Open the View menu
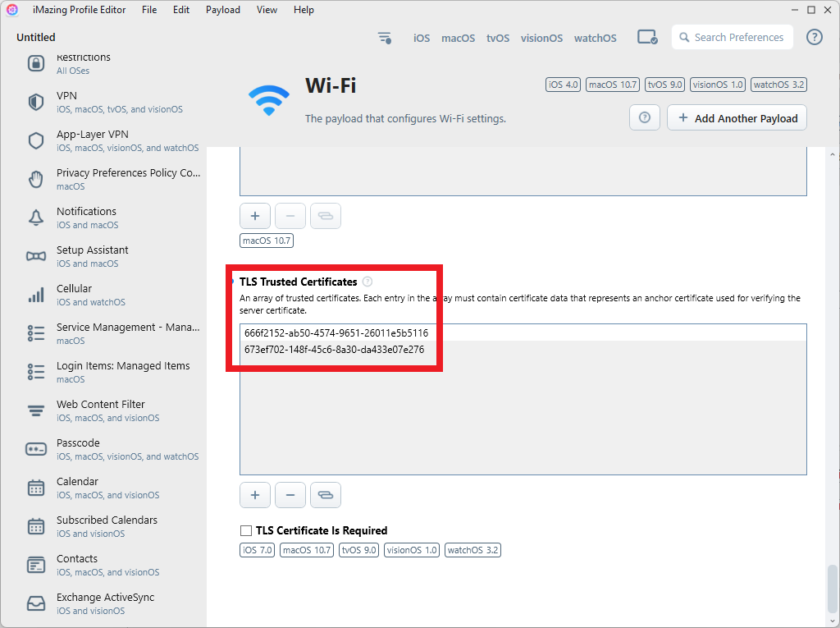This screenshot has height=628, width=840. pyautogui.click(x=267, y=10)
